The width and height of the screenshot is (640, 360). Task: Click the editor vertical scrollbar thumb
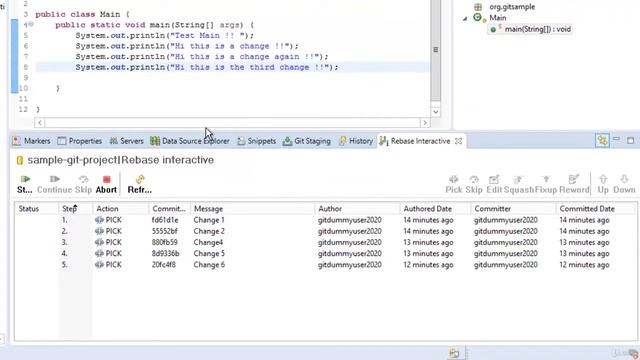[x=436, y=50]
